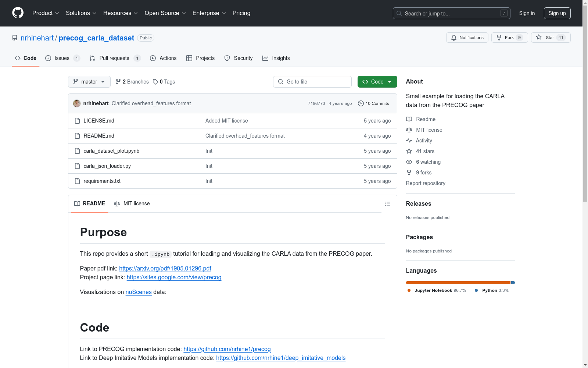Click the book icon beside Readme in About
This screenshot has width=588, height=368.
tap(409, 119)
